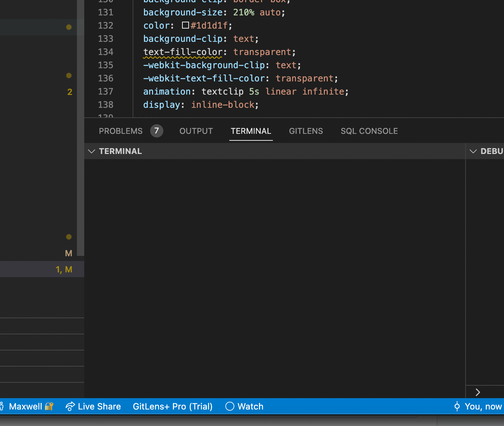
Task: Click line number 134 in gutter
Action: tap(105, 52)
